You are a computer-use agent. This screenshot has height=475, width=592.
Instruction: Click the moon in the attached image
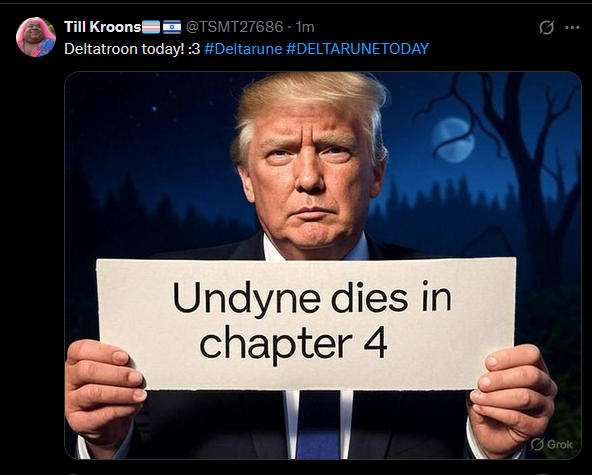pyautogui.click(x=453, y=140)
